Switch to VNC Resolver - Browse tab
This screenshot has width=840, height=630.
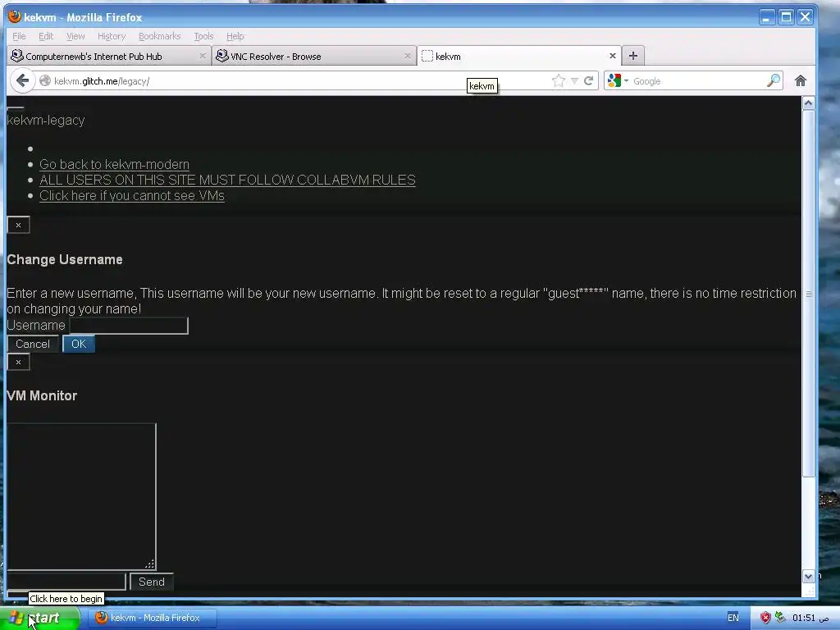tap(314, 56)
